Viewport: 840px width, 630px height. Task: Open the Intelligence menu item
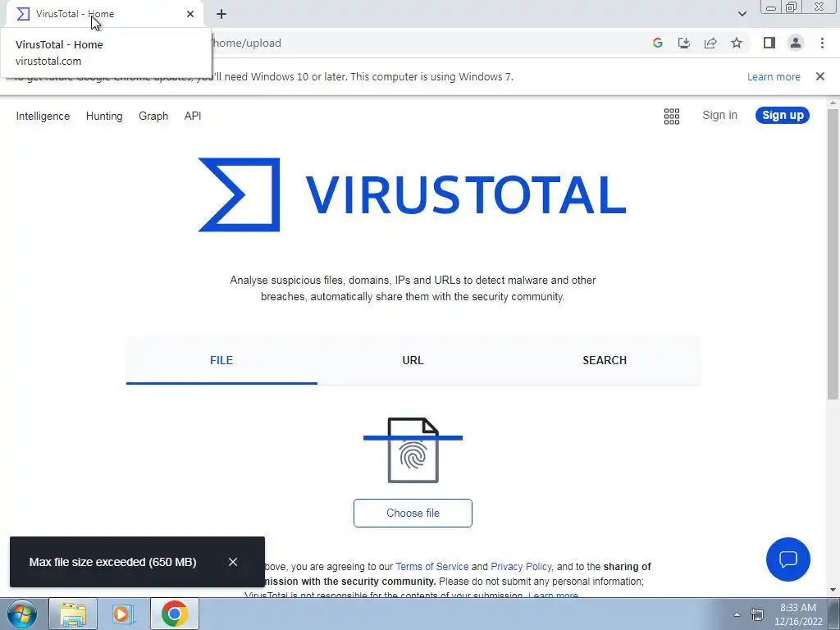[x=43, y=116]
